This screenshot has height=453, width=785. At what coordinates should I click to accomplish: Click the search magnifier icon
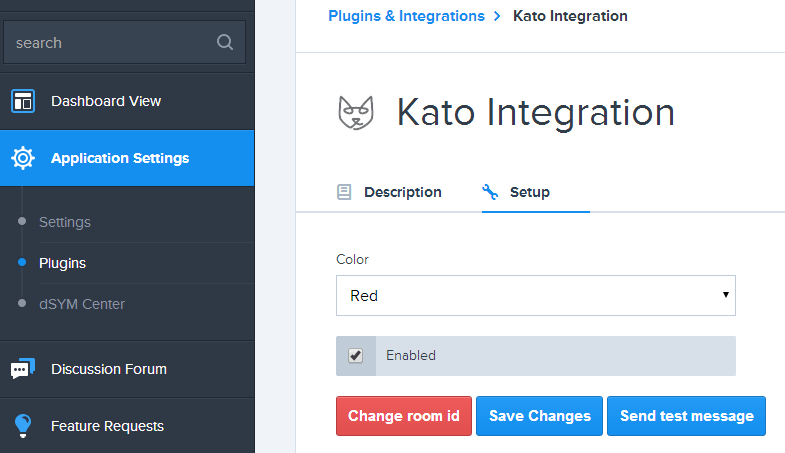pyautogui.click(x=225, y=42)
